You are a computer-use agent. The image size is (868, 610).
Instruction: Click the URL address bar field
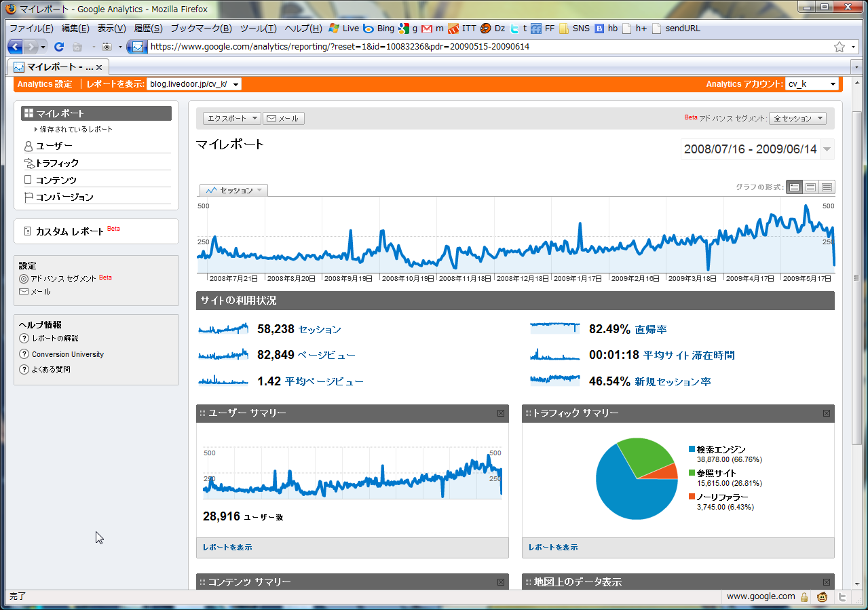489,47
